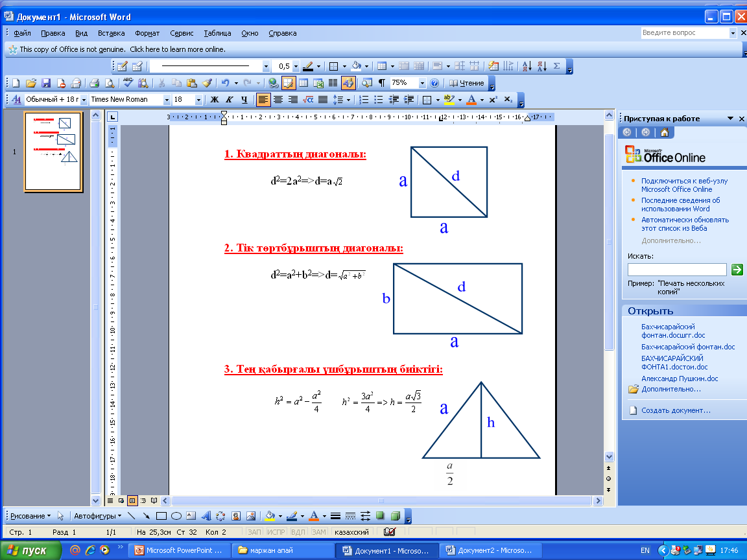Screen dimensions: 747x560
Task: Choose the Rectangle drawing tool
Action: (161, 516)
